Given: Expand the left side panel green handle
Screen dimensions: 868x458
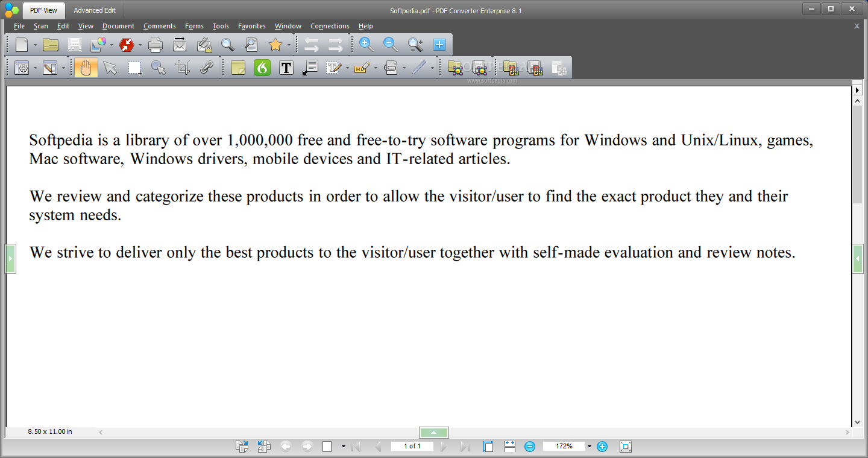Looking at the screenshot, I should click(10, 258).
